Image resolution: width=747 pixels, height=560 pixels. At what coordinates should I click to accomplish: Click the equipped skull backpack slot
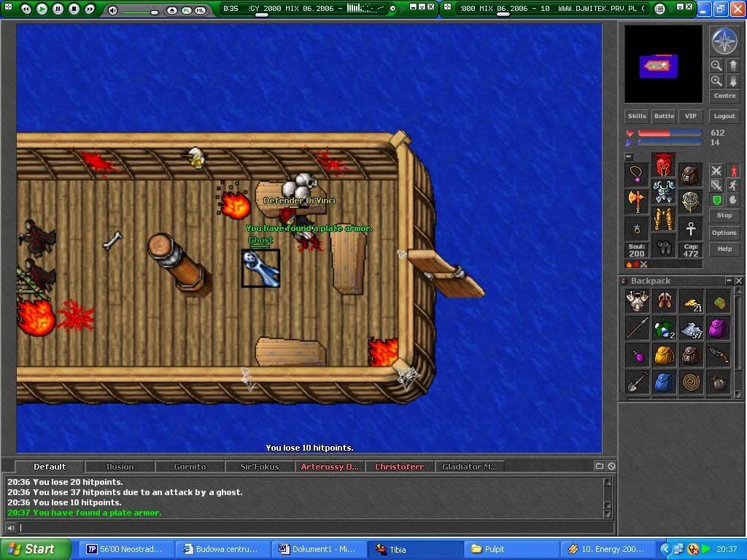690,175
